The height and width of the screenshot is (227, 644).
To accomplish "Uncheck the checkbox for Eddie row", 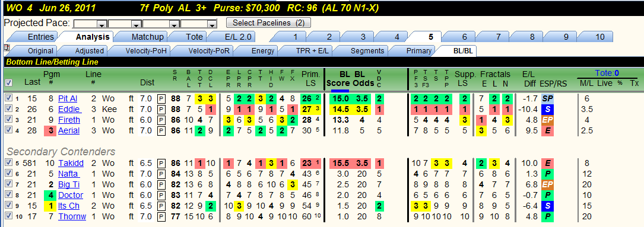I will point(8,109).
